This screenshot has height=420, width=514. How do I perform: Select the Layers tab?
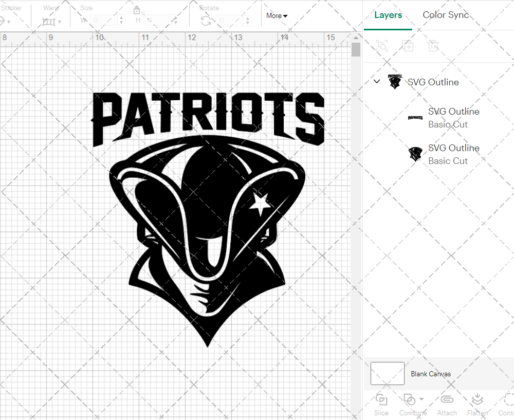[x=388, y=15]
